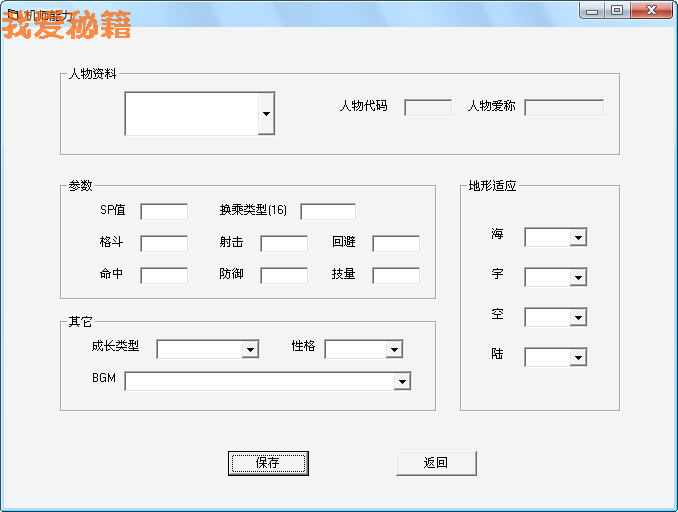Viewport: 678px width, 512px height.
Task: Expand the 成长类型 dropdown
Action: (x=250, y=349)
